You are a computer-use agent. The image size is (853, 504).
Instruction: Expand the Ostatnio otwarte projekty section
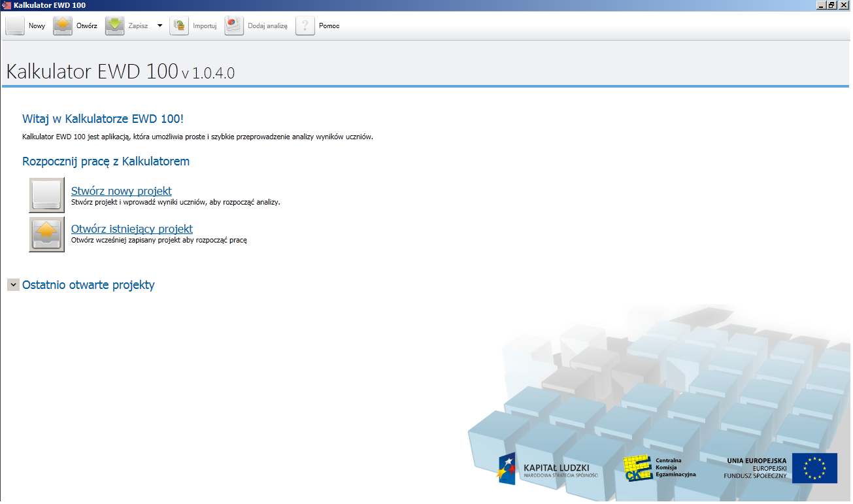point(13,285)
